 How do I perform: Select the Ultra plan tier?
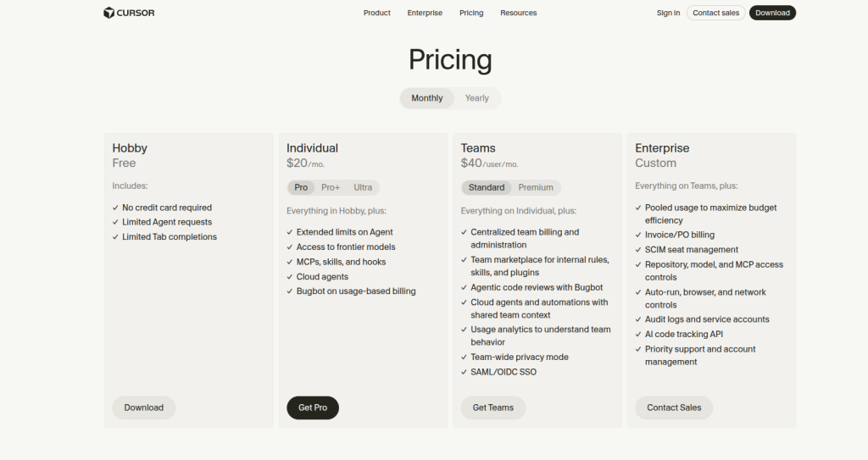363,188
